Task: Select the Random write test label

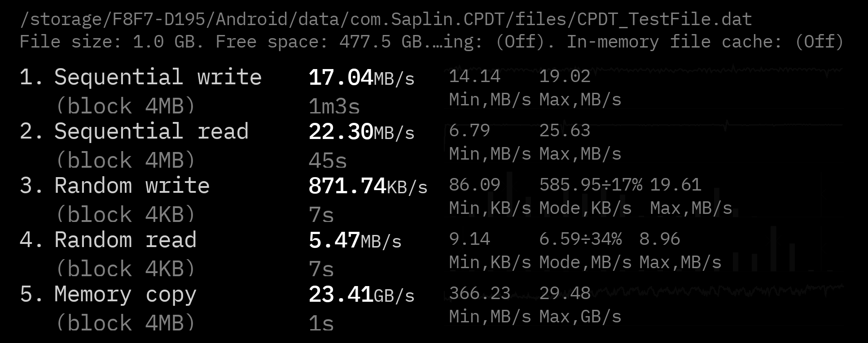Action: click(x=114, y=186)
